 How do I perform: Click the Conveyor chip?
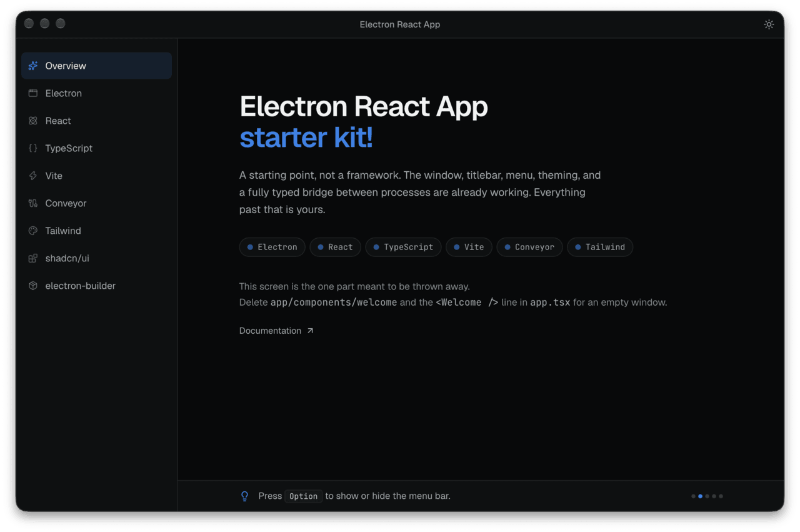coord(530,247)
